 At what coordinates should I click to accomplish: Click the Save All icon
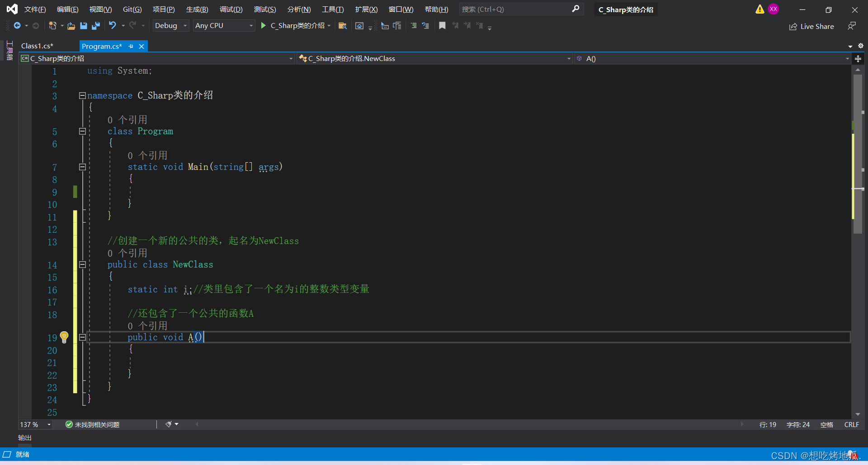click(x=96, y=26)
